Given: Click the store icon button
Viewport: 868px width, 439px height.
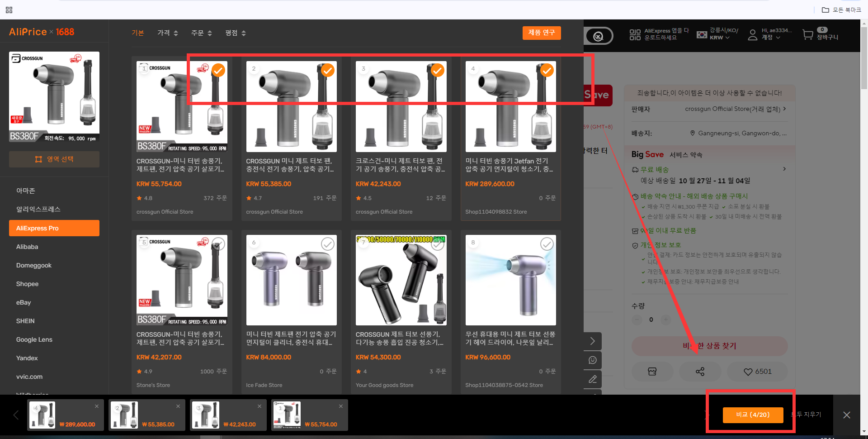Looking at the screenshot, I should (x=652, y=372).
